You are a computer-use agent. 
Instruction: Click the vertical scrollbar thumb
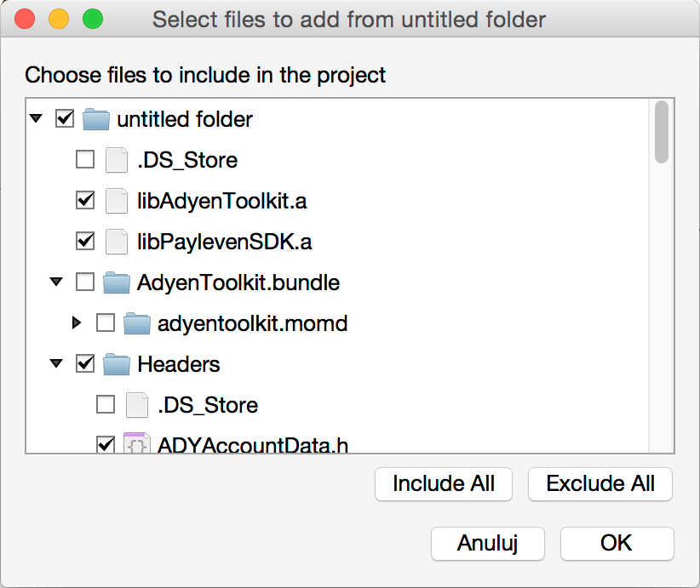[662, 132]
